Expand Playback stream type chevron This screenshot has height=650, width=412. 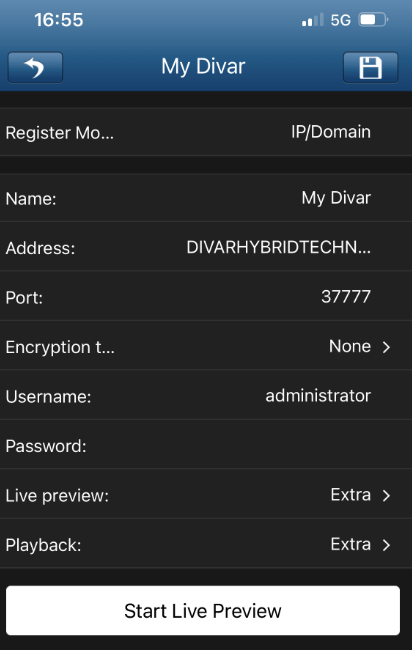click(x=386, y=545)
